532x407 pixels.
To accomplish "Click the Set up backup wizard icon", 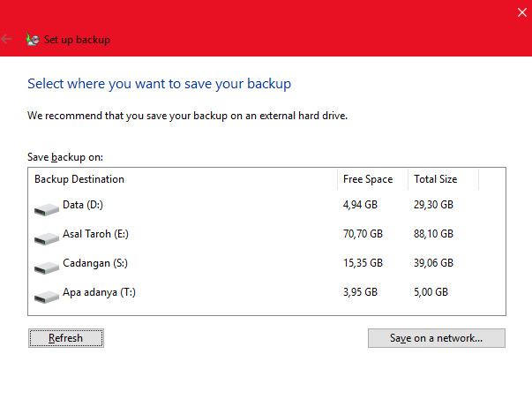I will coord(33,40).
